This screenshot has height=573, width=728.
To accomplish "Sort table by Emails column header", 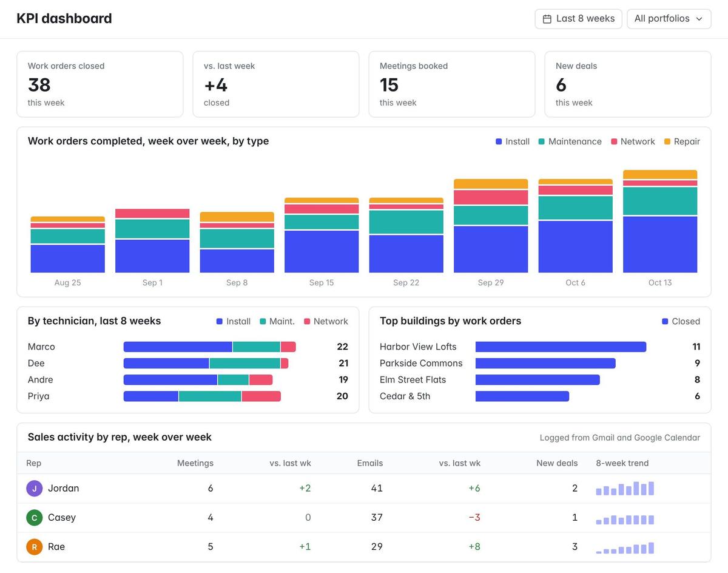I will (370, 463).
